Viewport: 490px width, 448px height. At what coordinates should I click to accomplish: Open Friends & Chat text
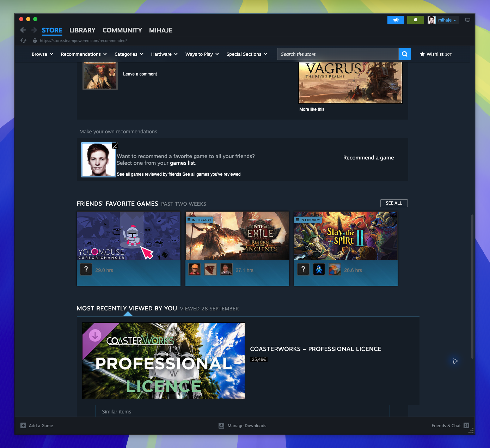pyautogui.click(x=446, y=425)
